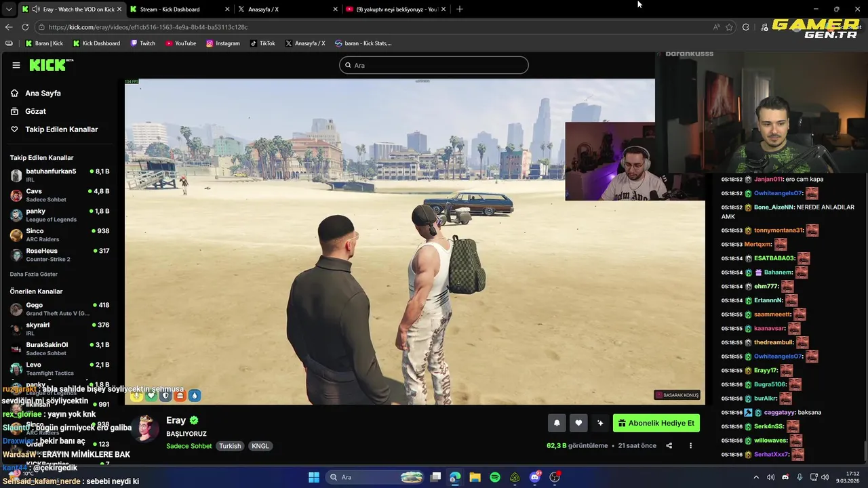The width and height of the screenshot is (868, 488).
Task: Open Microsoft Edge from taskbar
Action: point(455,477)
